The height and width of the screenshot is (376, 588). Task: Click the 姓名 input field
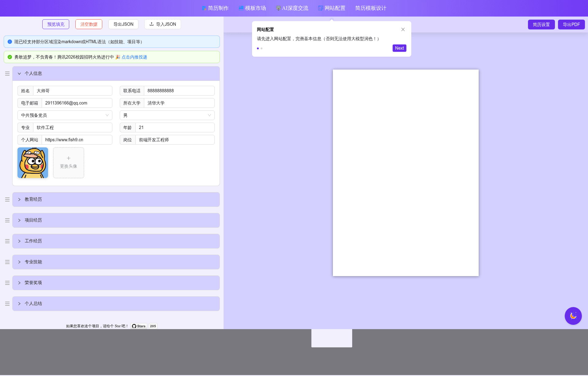(x=73, y=91)
